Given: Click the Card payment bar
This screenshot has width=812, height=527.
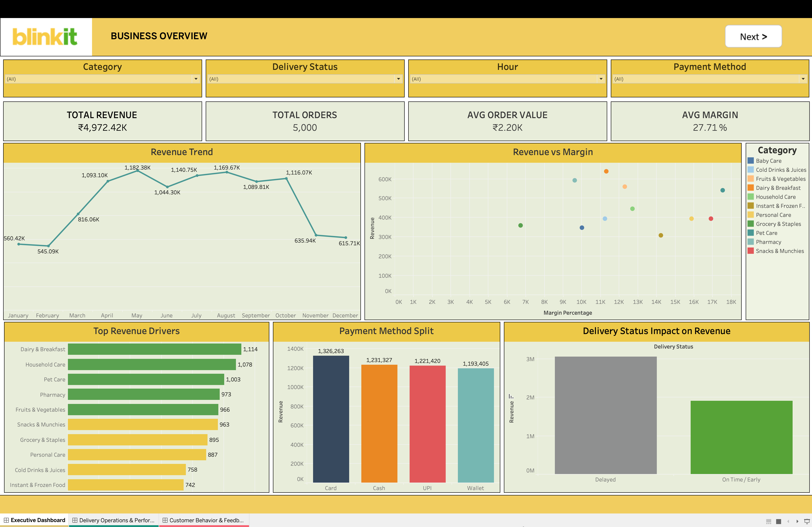Looking at the screenshot, I should pos(331,419).
